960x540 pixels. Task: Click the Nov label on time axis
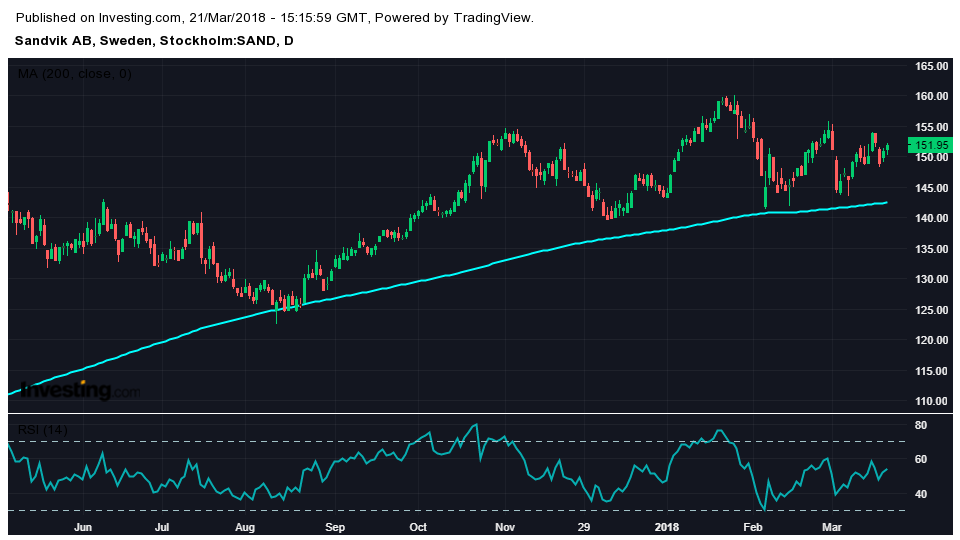click(505, 527)
